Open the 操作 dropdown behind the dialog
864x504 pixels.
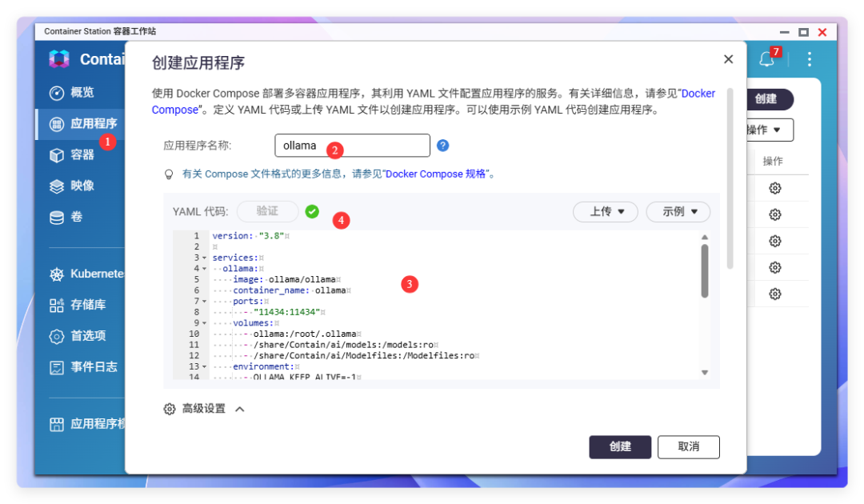click(x=770, y=130)
